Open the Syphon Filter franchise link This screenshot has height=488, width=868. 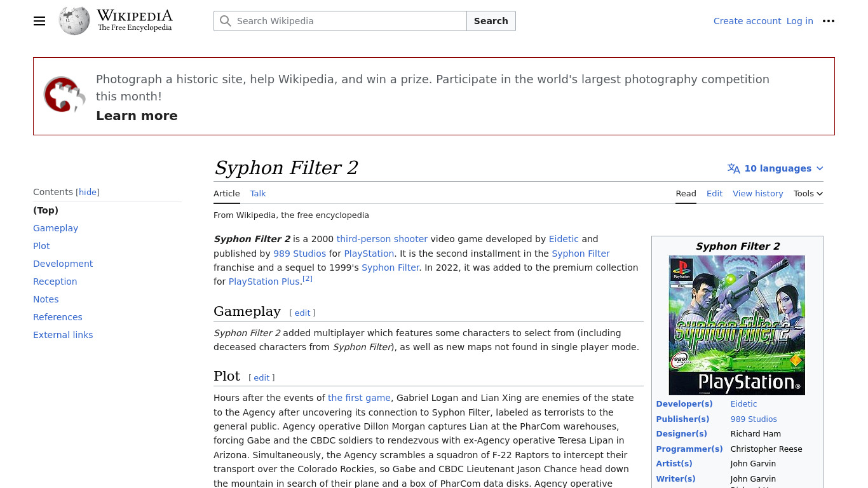pos(581,254)
